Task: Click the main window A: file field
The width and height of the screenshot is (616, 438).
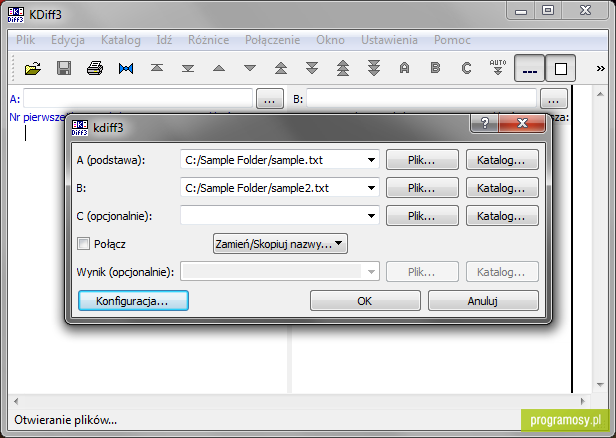Action: [138, 98]
